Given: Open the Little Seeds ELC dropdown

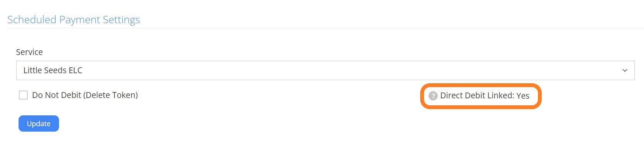Looking at the screenshot, I should 325,70.
